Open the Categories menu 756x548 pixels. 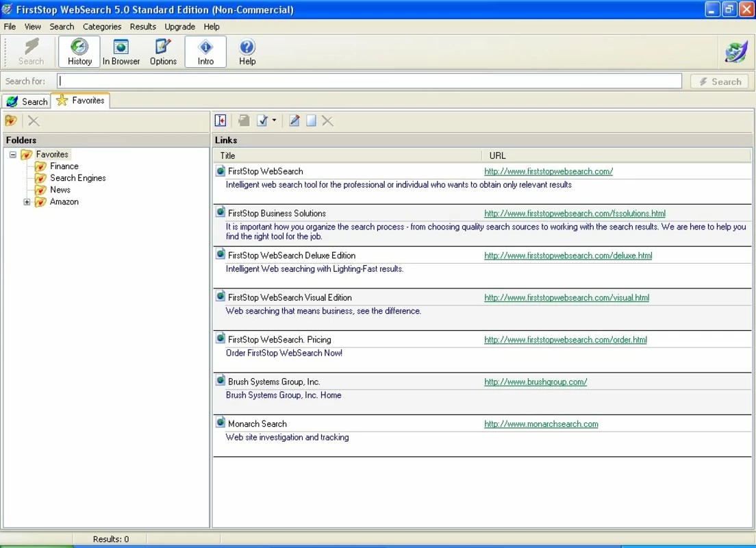coord(102,27)
